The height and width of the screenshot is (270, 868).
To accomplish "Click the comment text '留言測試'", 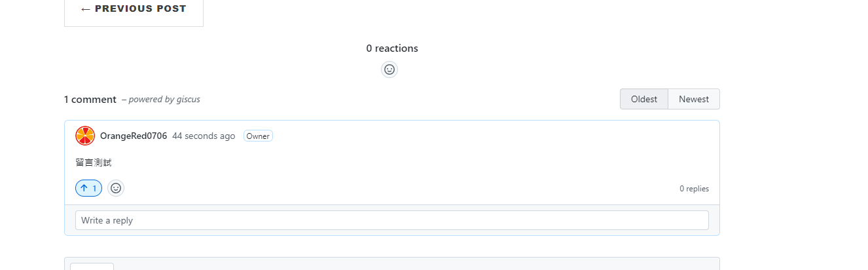I will [x=94, y=163].
